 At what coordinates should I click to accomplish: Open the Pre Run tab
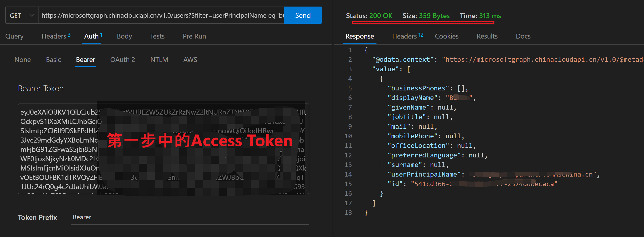point(194,36)
